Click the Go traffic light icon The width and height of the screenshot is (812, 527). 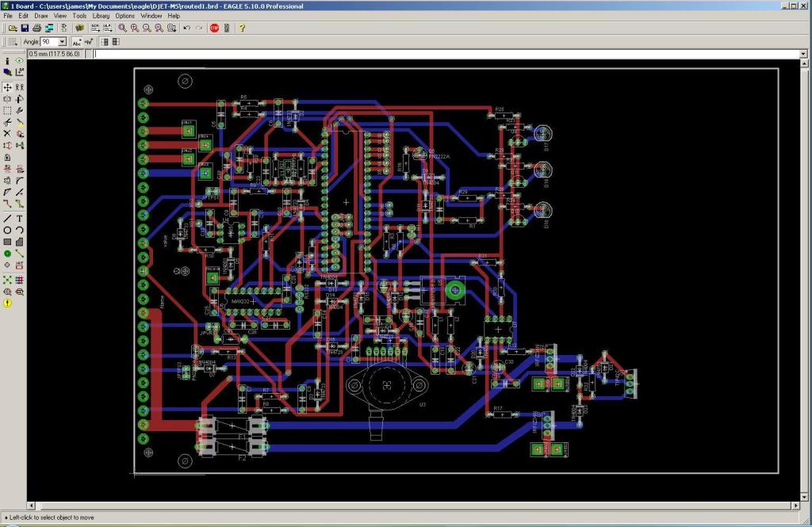[x=227, y=28]
